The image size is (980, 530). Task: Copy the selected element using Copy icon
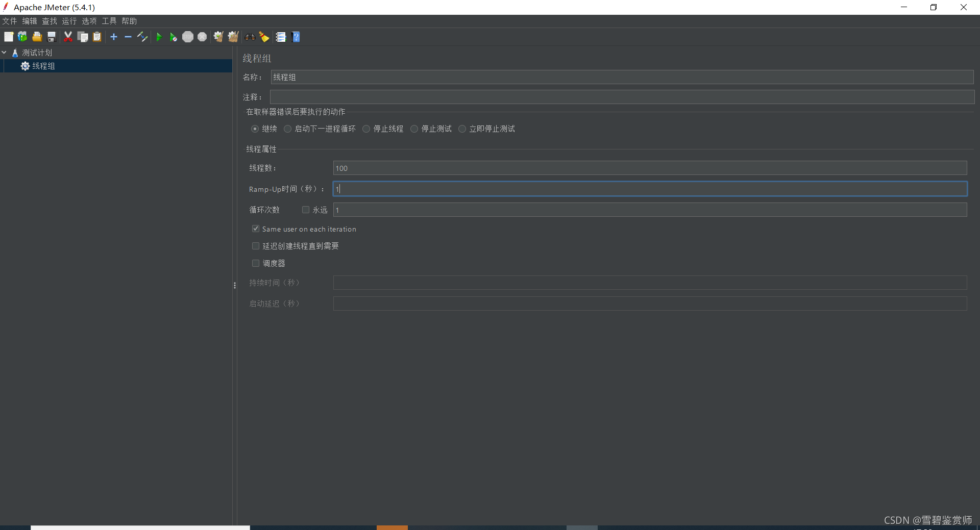tap(83, 37)
